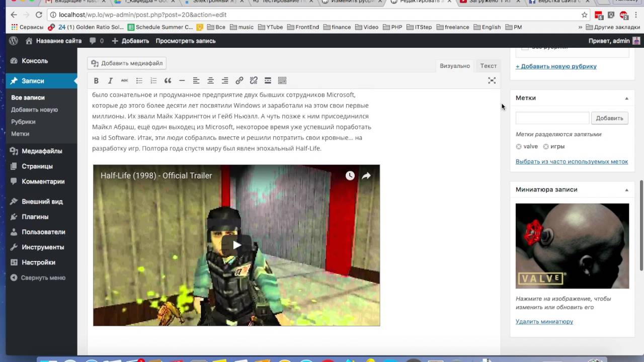The width and height of the screenshot is (644, 362).
Task: Click + Добавить новую рубрику link
Action: (556, 66)
